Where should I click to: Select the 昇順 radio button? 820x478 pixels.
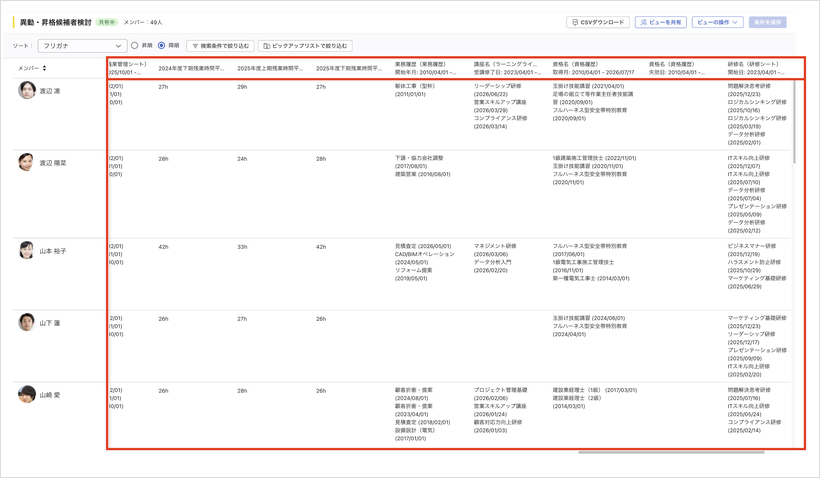pos(134,46)
